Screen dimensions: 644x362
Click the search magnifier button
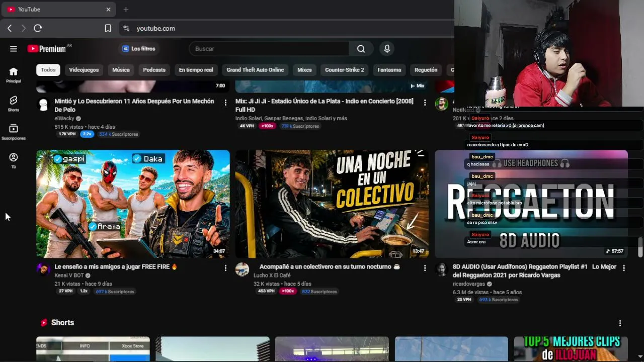[361, 49]
